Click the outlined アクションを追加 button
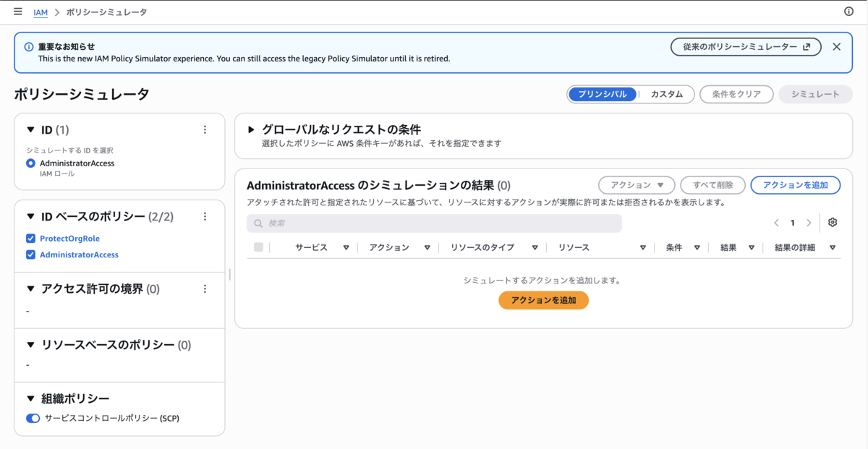This screenshot has height=449, width=868. coord(796,185)
